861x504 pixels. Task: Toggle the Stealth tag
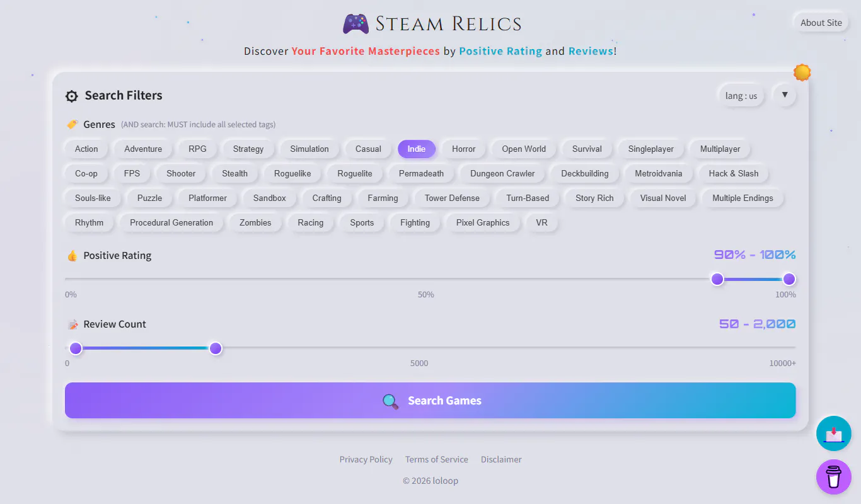tap(235, 174)
